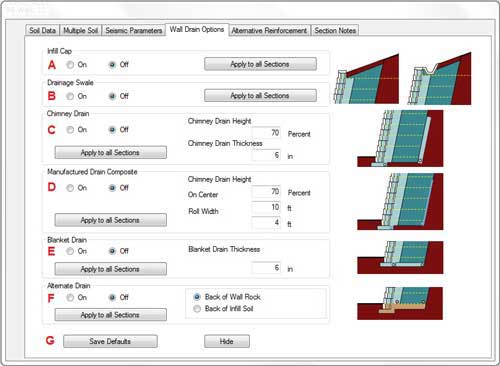Select the Wall Drain Options tab
Image resolution: width=500 pixels, height=366 pixels.
pos(197,29)
